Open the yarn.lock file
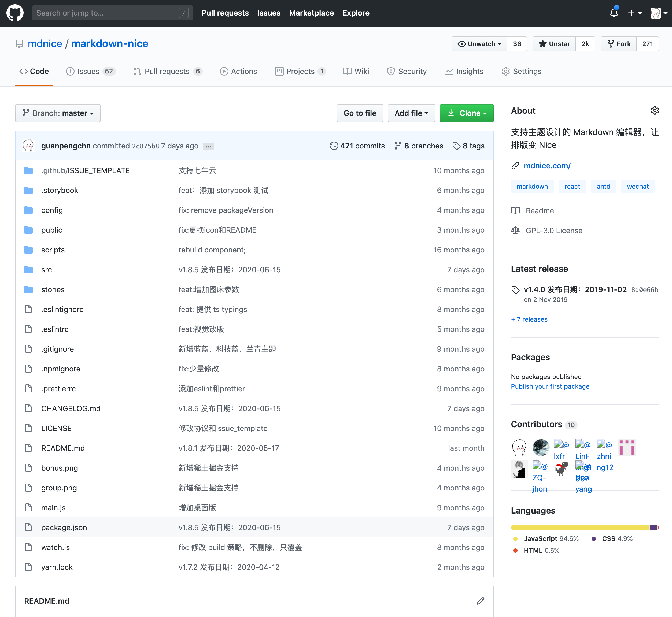This screenshot has width=672, height=617. pyautogui.click(x=57, y=567)
